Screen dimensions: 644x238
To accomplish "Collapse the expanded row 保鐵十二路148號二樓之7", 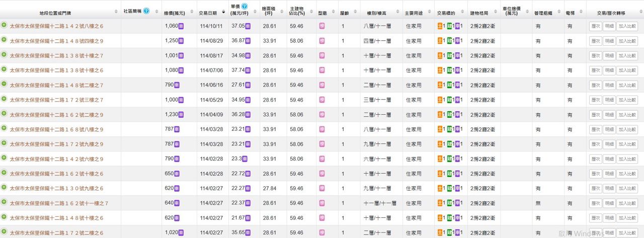I will pos(4,85).
